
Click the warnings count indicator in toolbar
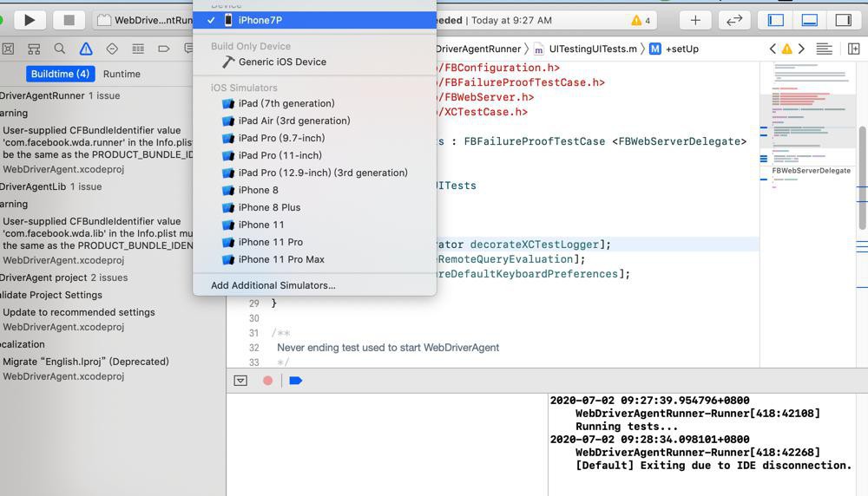click(x=641, y=21)
